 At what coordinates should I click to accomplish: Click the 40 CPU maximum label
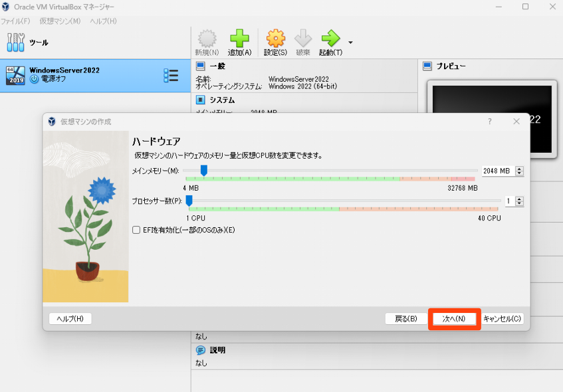[x=489, y=218]
